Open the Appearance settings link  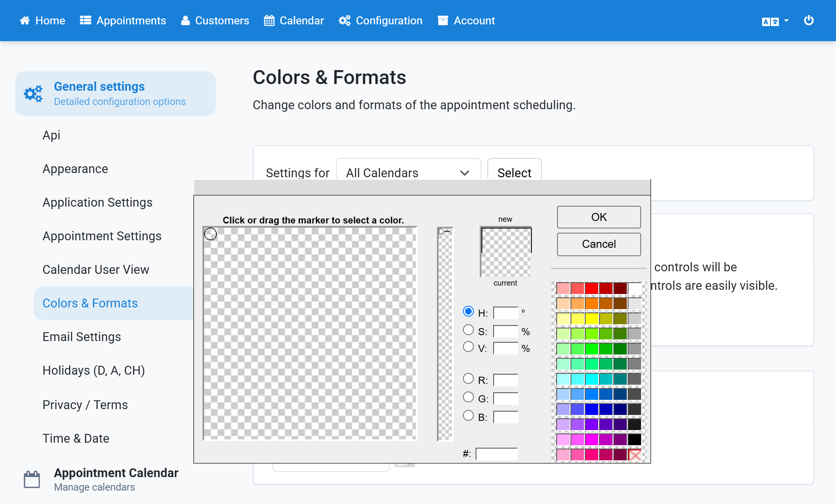coord(75,169)
